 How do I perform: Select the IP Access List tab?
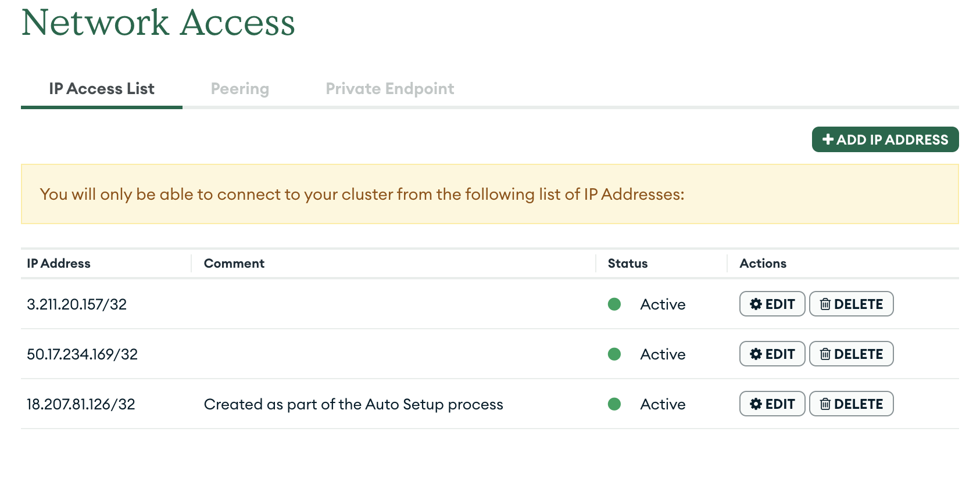pyautogui.click(x=102, y=88)
